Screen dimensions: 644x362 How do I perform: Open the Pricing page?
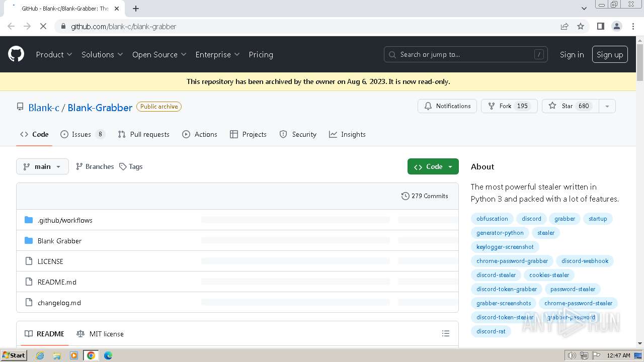(261, 54)
